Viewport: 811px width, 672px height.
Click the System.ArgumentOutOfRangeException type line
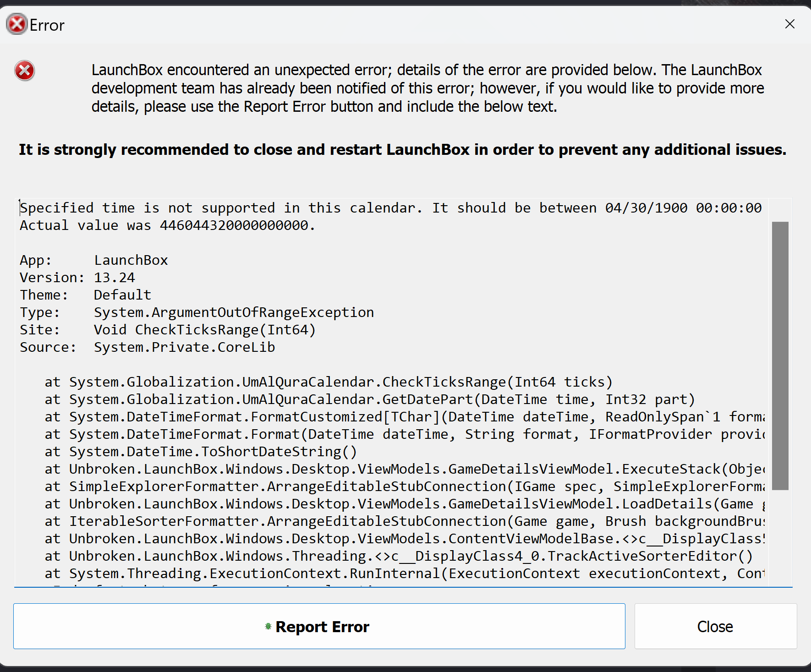pos(197,312)
